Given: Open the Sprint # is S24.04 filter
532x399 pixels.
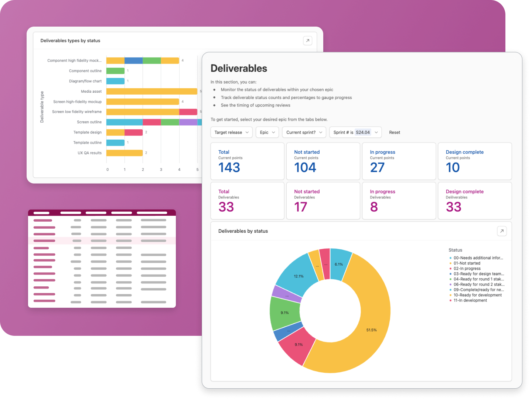Looking at the screenshot, I should point(355,132).
